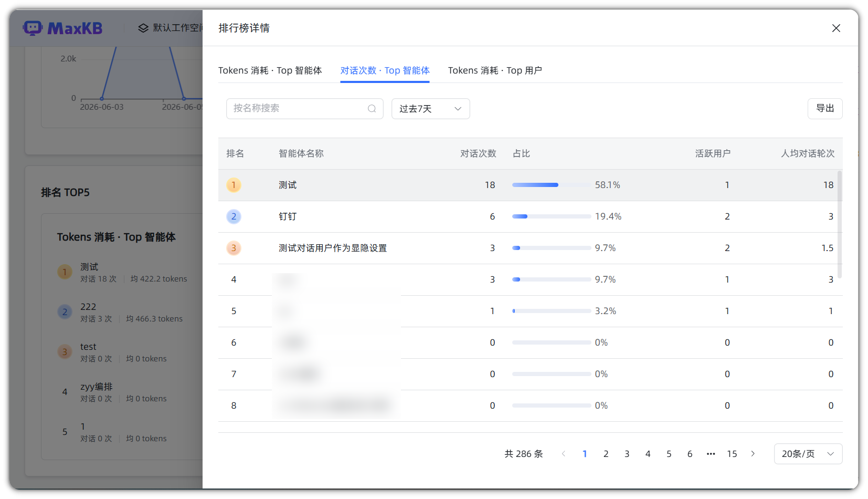Click the 智能体名称 column header

pos(301,153)
